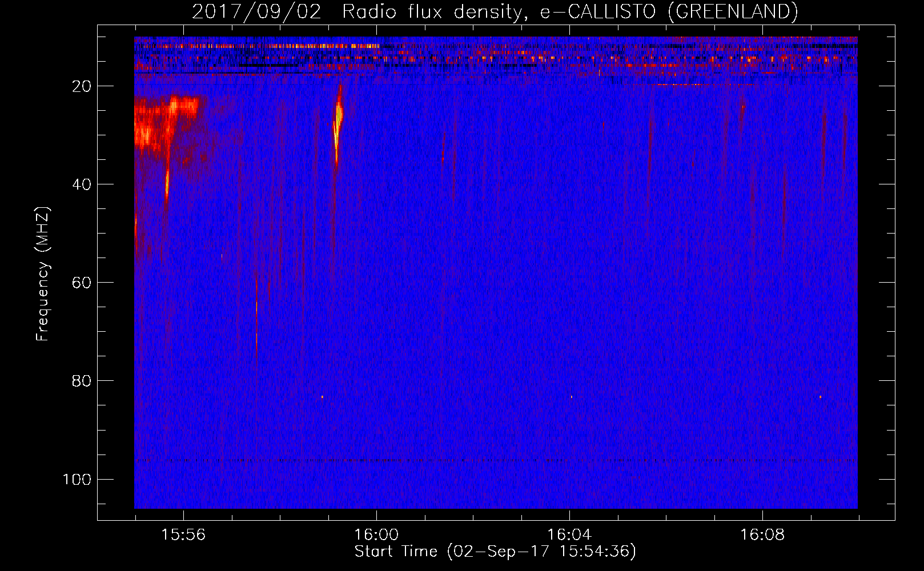Click the 16:04 time tick label
Image resolution: width=924 pixels, height=571 pixels.
point(569,535)
